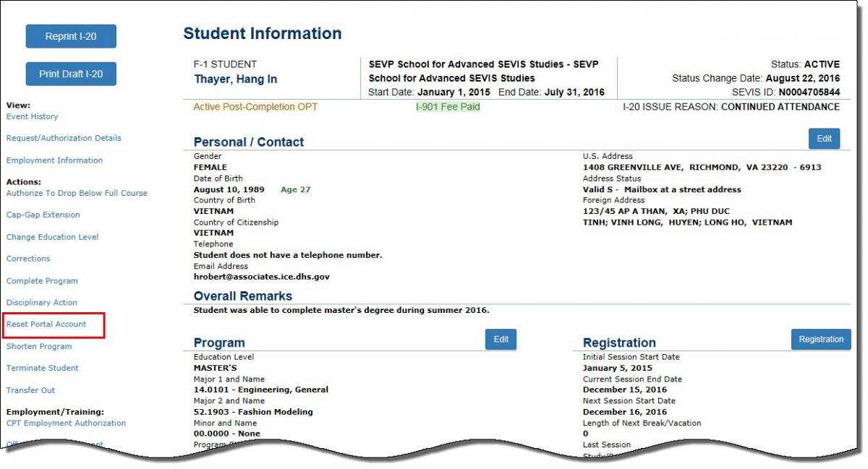Edit the Personal / Contact section

coord(824,139)
